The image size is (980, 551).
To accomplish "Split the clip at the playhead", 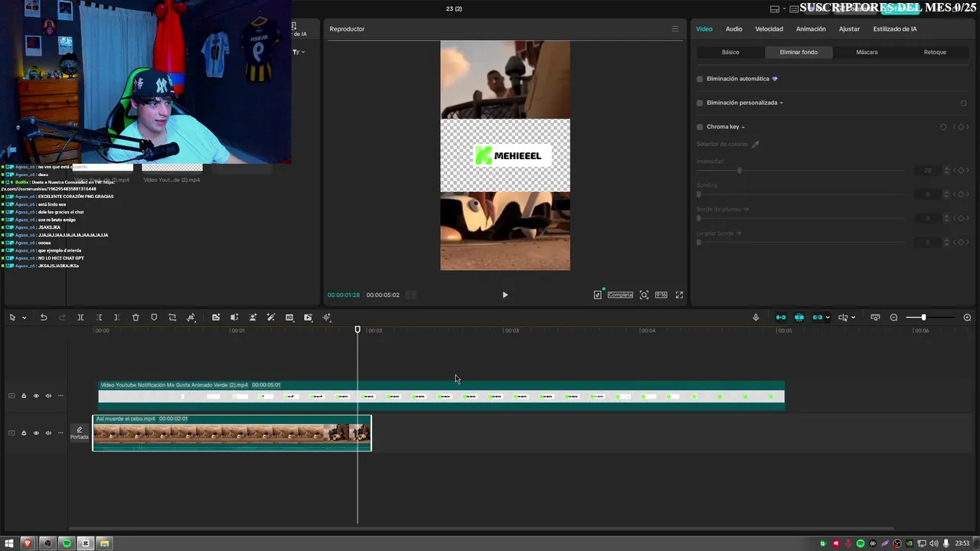I will tap(80, 318).
